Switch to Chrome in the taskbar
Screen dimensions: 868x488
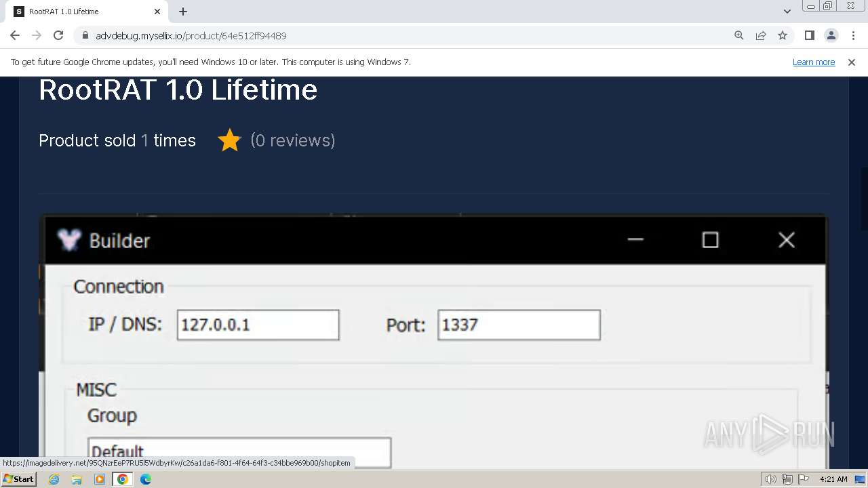pyautogui.click(x=123, y=479)
